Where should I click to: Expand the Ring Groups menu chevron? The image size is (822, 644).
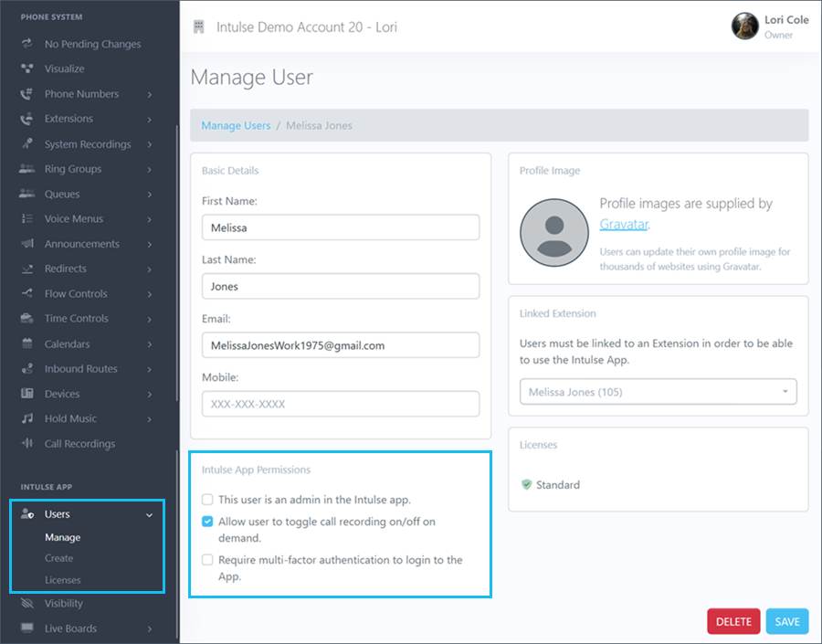point(149,170)
